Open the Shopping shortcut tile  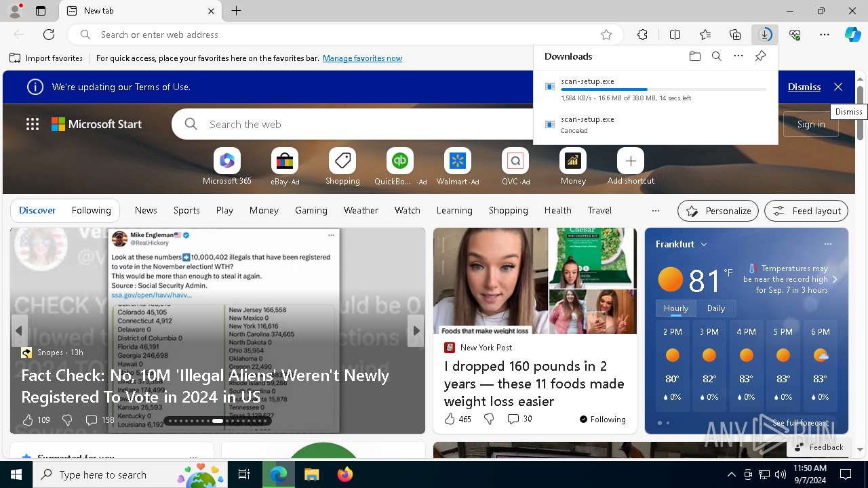click(342, 167)
